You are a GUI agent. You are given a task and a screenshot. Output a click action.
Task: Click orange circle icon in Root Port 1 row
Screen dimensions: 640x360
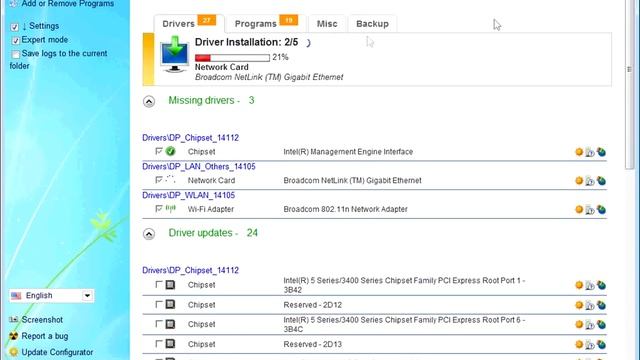[579, 285]
